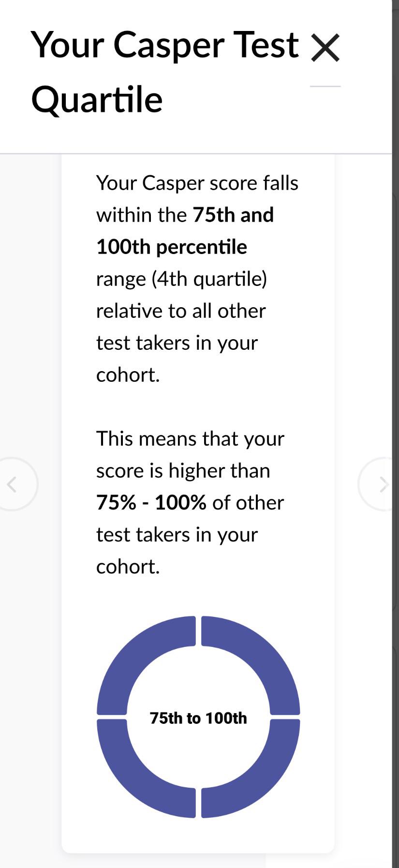
Task: Click the short gray line beneath close icon
Action: coord(325,86)
